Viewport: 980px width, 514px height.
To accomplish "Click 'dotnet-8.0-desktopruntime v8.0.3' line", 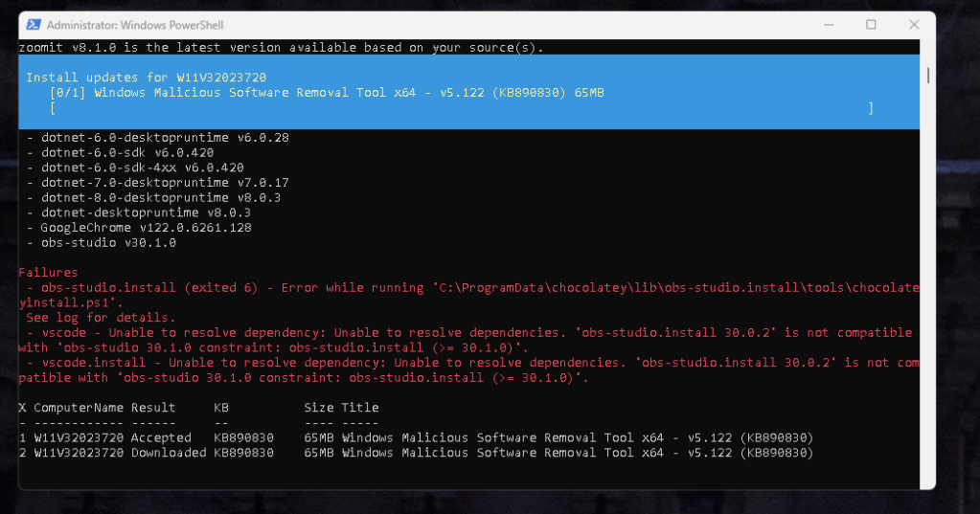I will pos(154,197).
